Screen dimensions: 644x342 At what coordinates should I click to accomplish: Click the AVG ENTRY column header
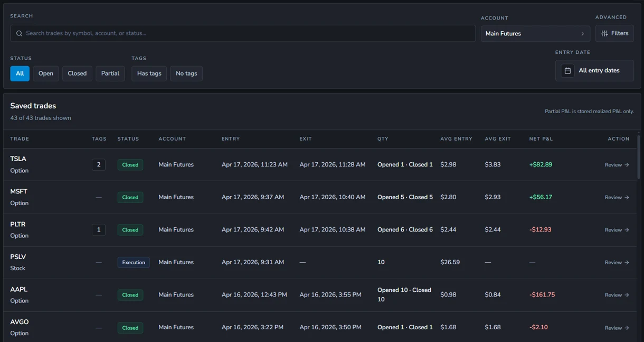click(456, 139)
